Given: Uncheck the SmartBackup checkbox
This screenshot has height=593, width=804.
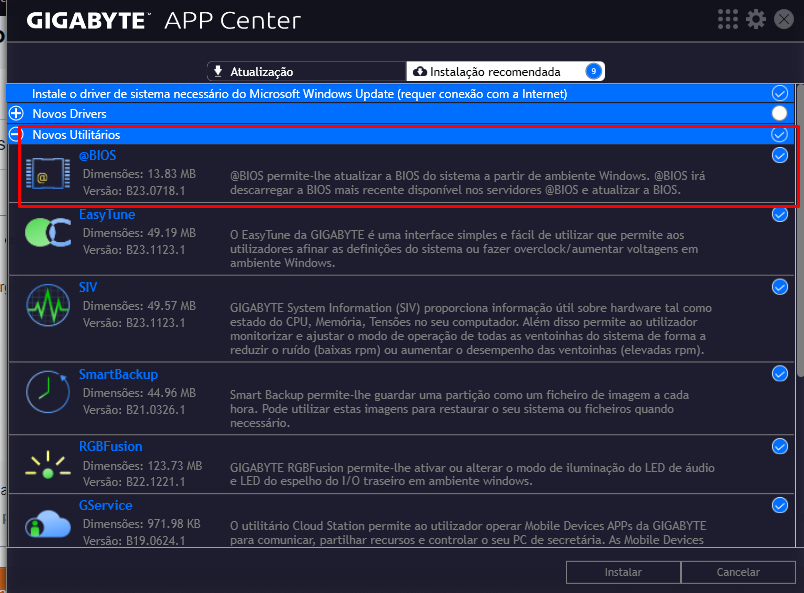Looking at the screenshot, I should (x=779, y=373).
